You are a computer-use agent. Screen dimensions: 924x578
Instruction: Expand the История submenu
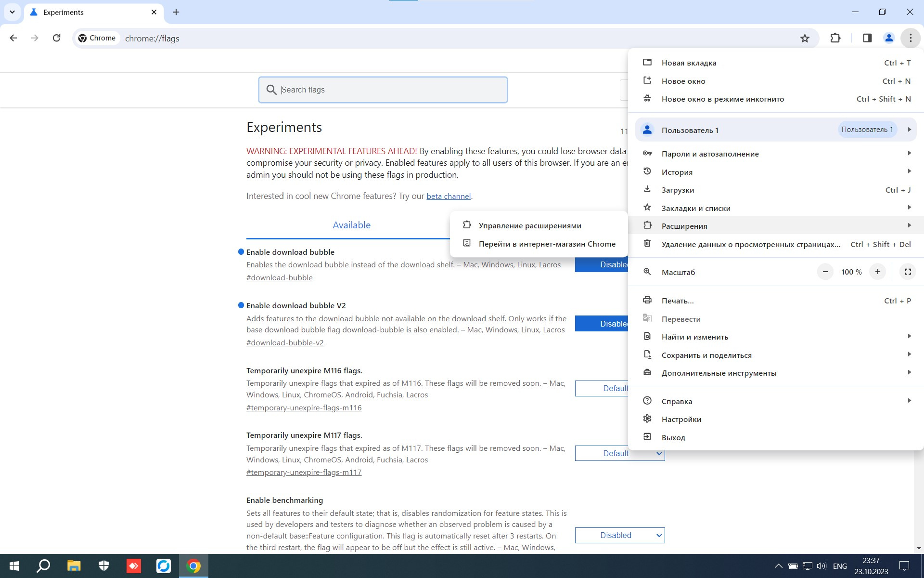click(x=776, y=172)
